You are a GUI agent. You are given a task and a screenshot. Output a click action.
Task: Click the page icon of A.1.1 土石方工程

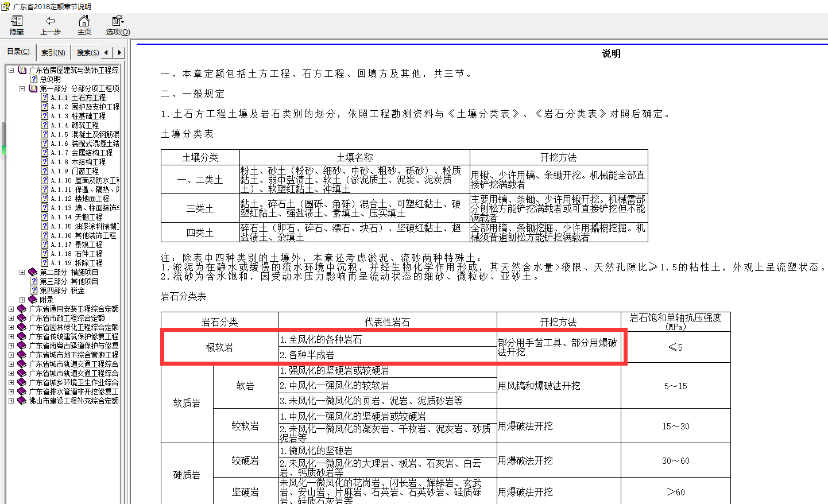click(x=45, y=98)
